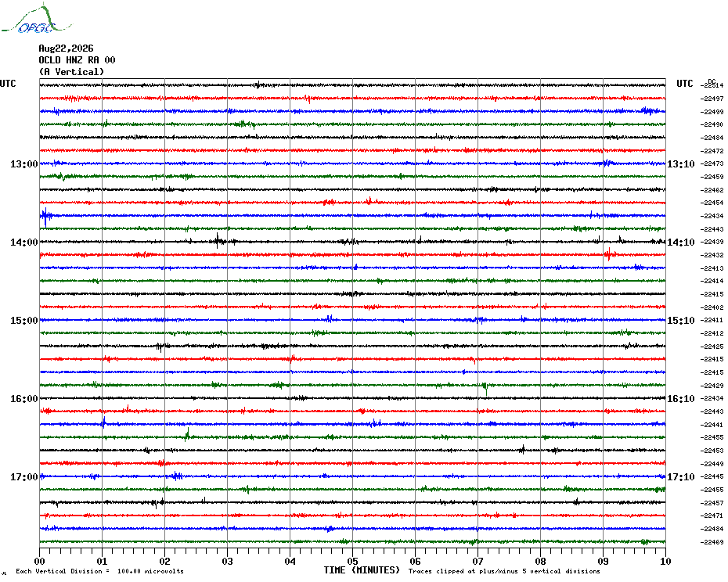Viewport: 728px width, 582px height.
Task: Click the 08 minute tick label
Action: pos(540,561)
